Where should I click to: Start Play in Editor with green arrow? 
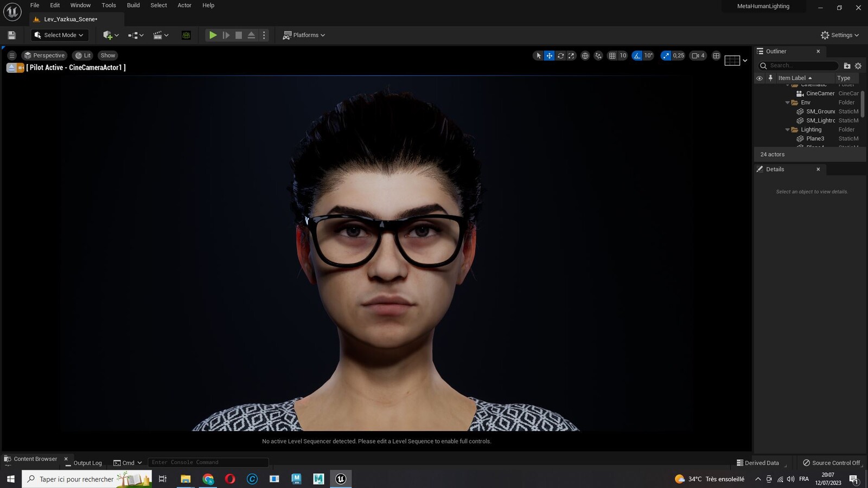pos(213,35)
